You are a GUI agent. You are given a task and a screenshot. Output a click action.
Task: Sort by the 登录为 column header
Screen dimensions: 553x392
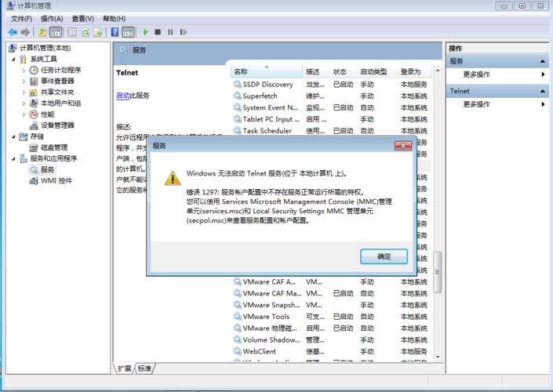(414, 71)
